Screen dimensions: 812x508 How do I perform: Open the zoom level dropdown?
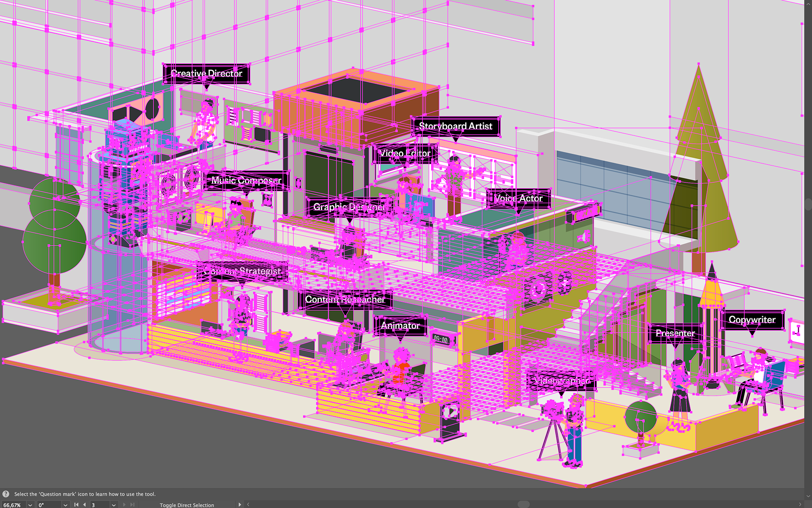pyautogui.click(x=30, y=505)
